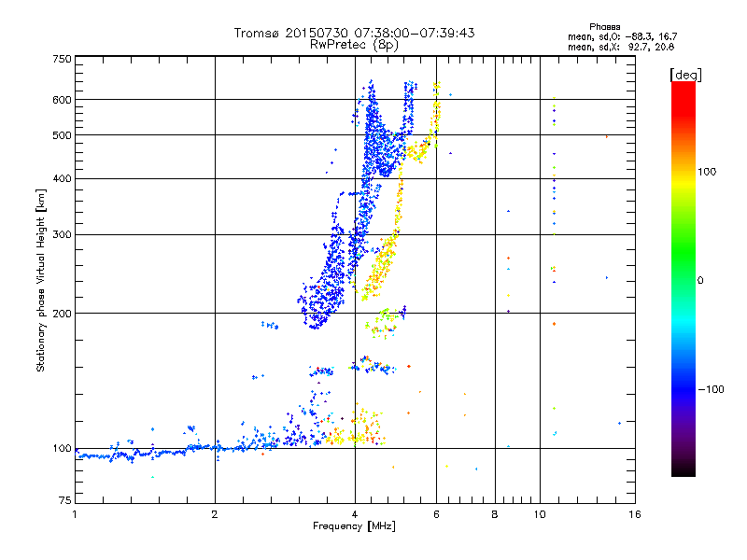Click the x-axis tick label '10'
This screenshot has height=560, width=747.
(x=540, y=514)
